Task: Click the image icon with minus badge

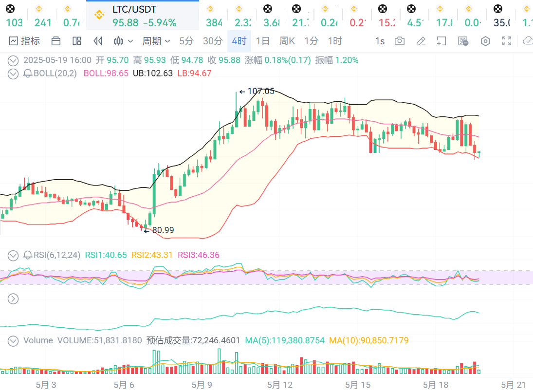Action: [x=463, y=41]
